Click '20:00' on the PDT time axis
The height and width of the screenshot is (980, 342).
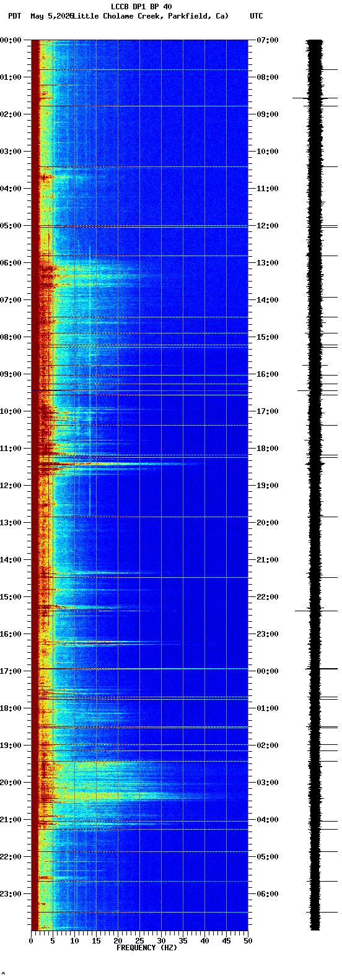click(x=11, y=783)
